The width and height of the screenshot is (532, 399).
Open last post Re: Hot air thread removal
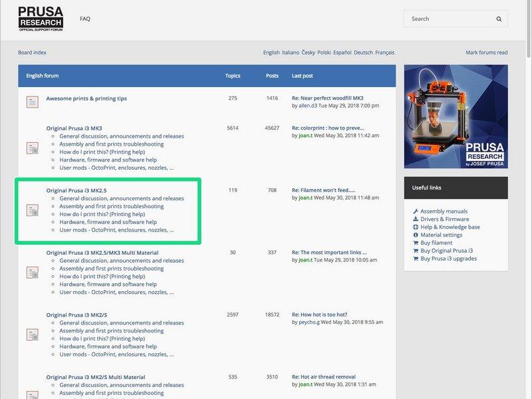pyautogui.click(x=324, y=377)
